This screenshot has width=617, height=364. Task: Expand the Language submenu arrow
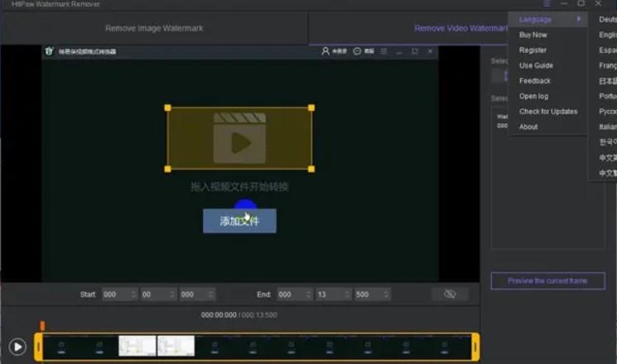[x=579, y=19]
